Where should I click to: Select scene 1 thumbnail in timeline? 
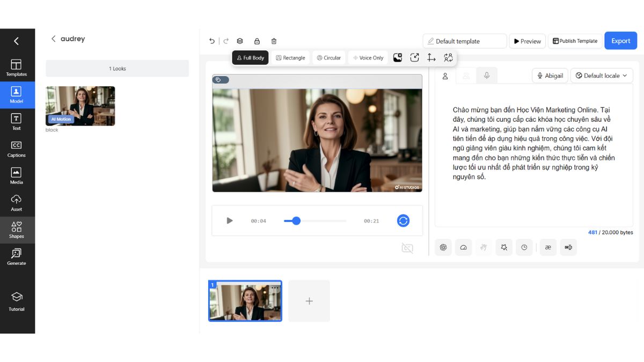(245, 301)
